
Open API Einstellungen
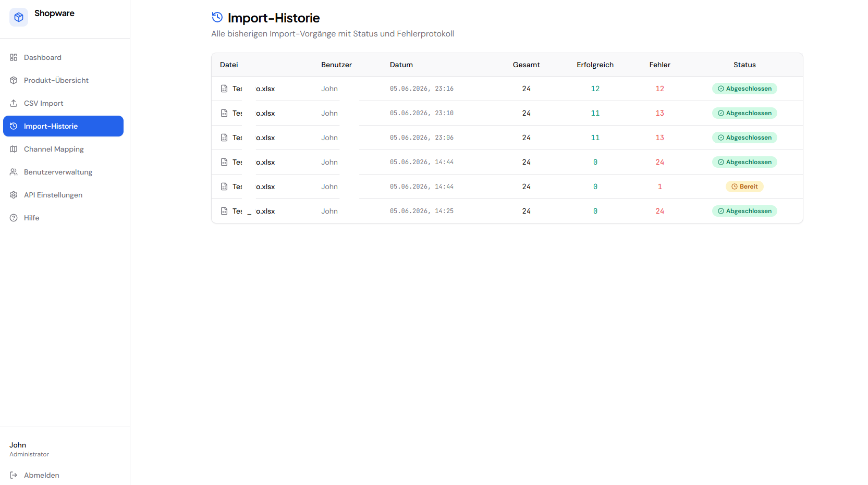(63, 195)
